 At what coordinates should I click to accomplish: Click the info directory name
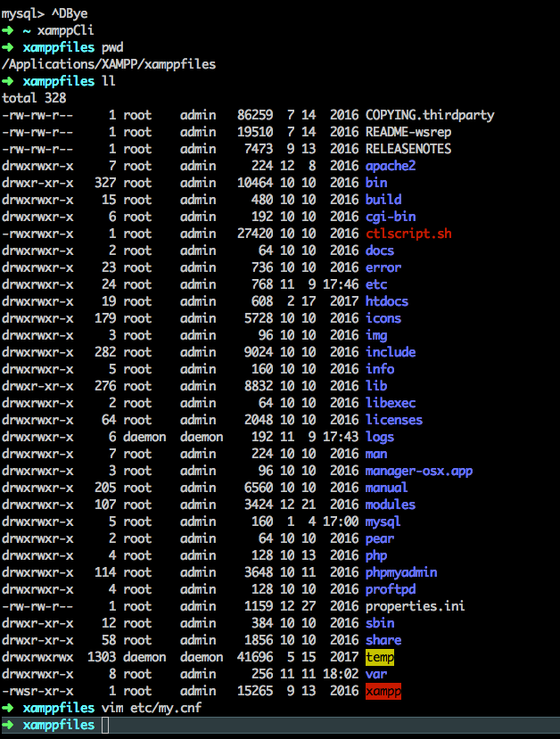point(380,369)
